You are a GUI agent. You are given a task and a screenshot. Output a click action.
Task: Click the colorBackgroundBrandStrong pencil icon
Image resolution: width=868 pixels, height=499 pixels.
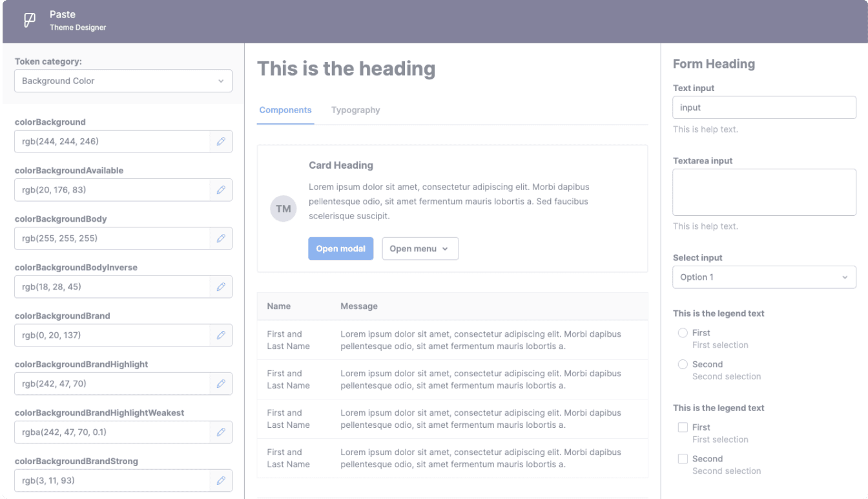(x=221, y=481)
